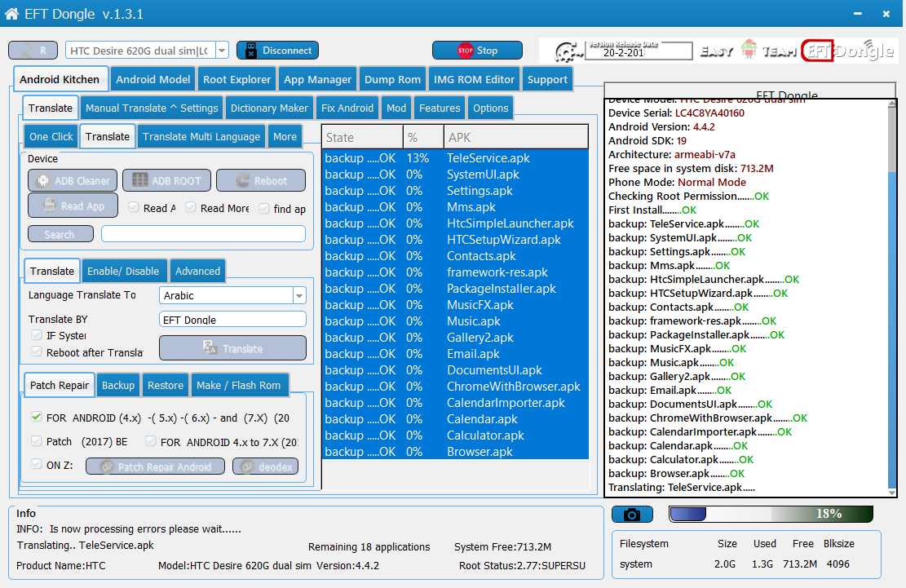Click the home icon in title bar

[11, 13]
